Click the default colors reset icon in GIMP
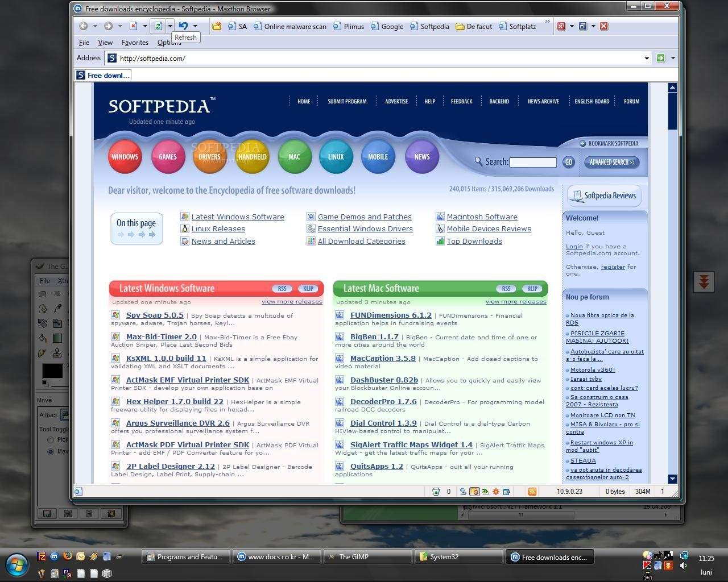 (45, 384)
